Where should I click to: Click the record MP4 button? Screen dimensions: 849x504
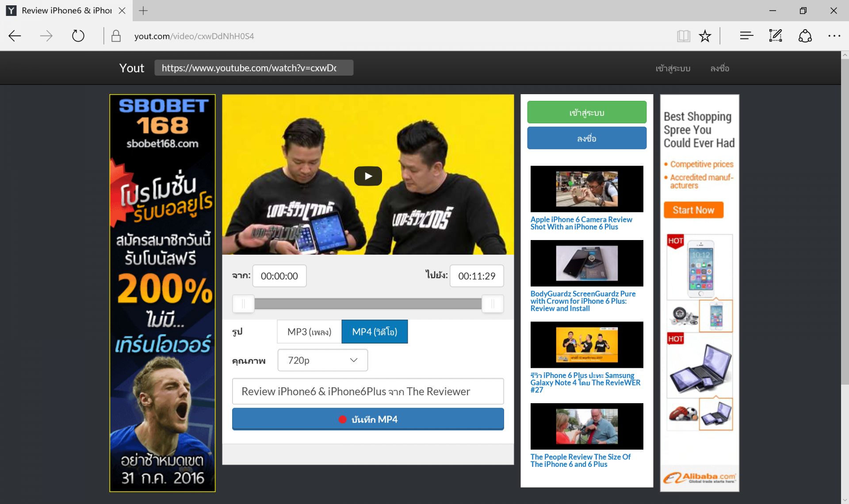click(368, 419)
